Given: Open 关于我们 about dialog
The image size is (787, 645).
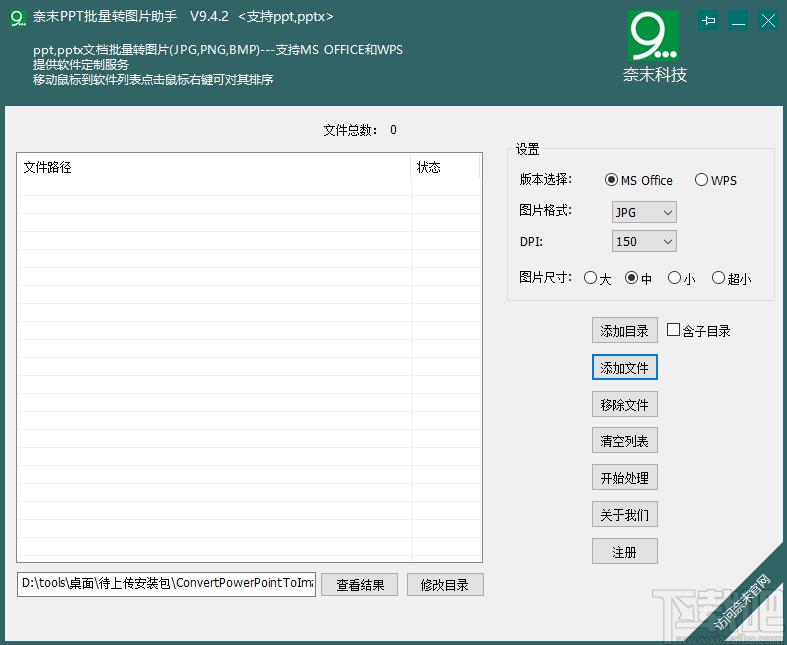Looking at the screenshot, I should pyautogui.click(x=624, y=514).
